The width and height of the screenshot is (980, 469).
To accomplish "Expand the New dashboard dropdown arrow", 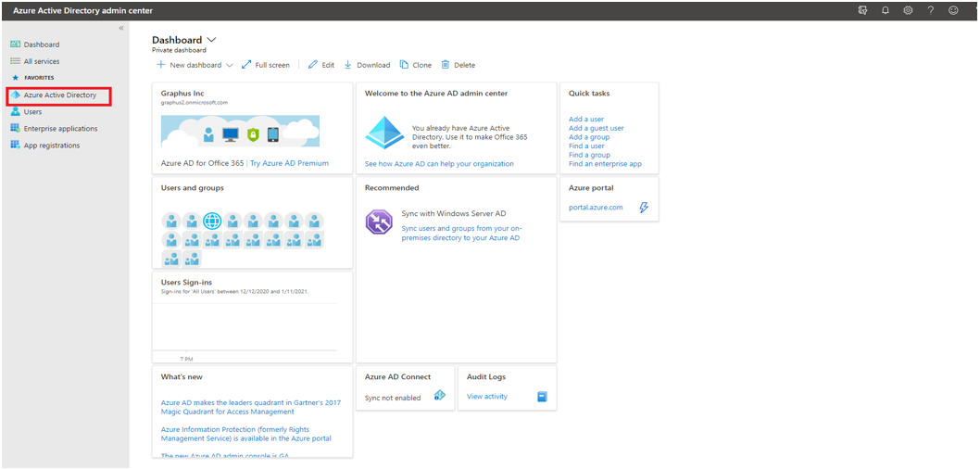I will (x=230, y=65).
